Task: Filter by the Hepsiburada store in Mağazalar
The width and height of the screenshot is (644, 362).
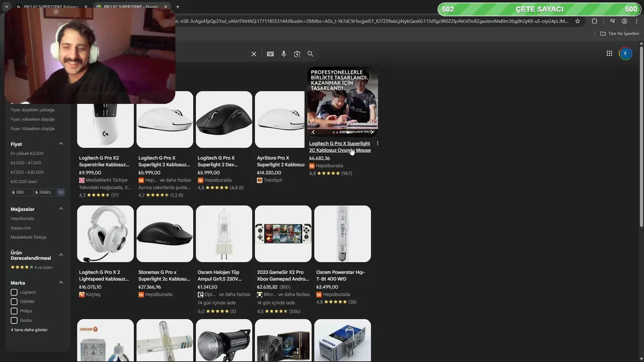Action: point(22,219)
